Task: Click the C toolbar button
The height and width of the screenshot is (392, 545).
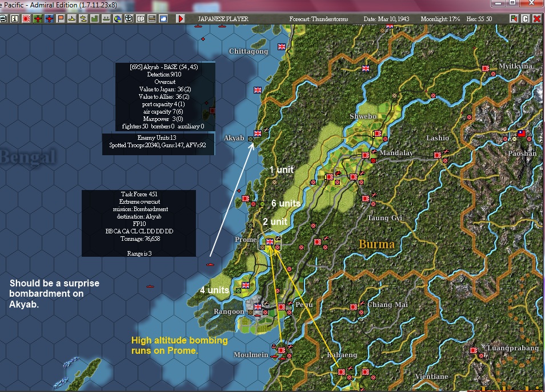Action: (526, 19)
